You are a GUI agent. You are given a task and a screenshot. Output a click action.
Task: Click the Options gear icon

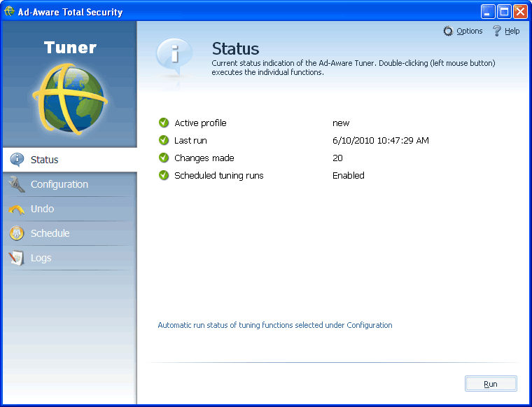[x=448, y=32]
